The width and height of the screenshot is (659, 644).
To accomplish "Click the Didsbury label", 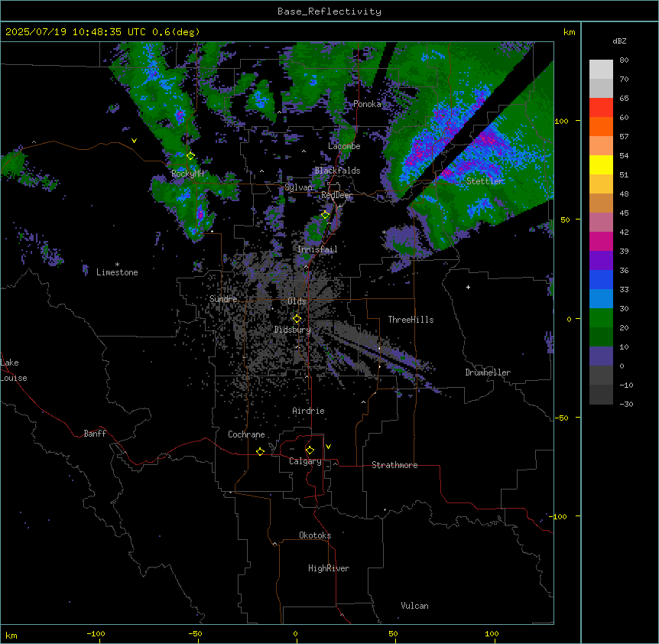I will tap(293, 330).
